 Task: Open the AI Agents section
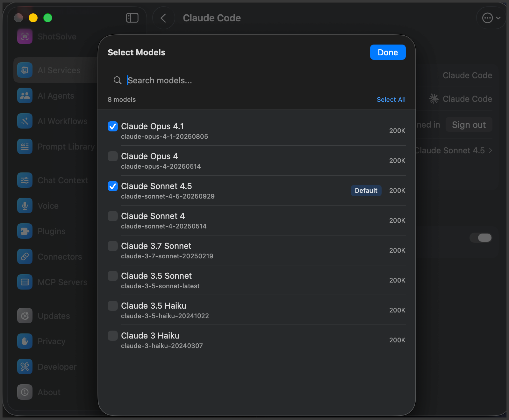(56, 96)
